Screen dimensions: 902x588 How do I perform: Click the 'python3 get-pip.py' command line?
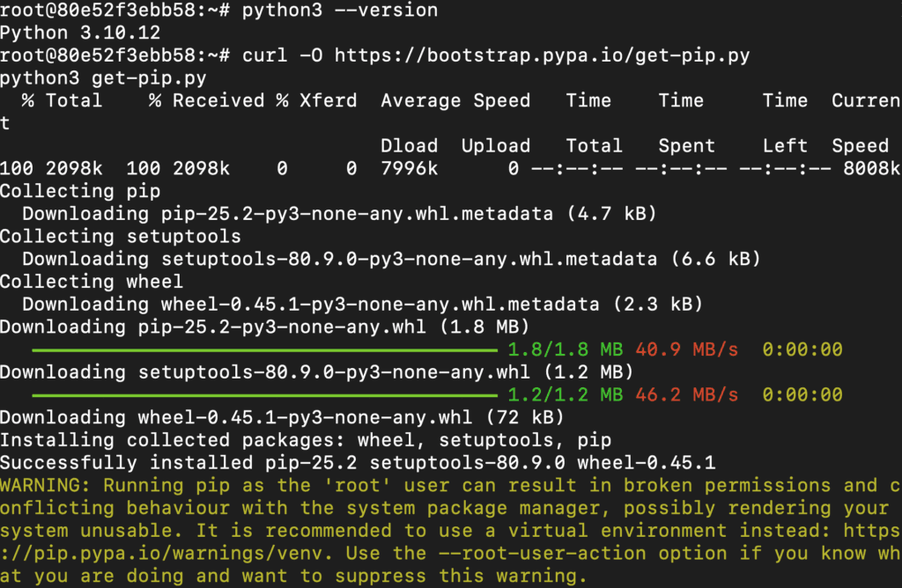point(103,78)
